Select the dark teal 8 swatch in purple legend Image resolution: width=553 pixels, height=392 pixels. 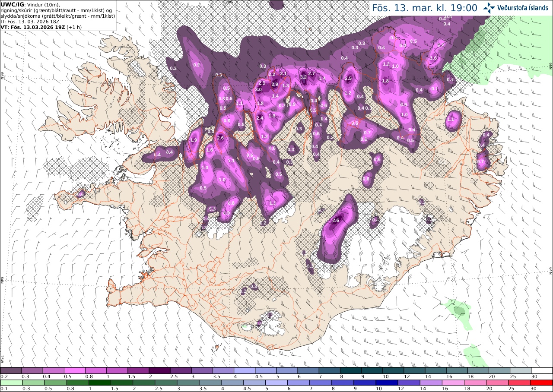351,370
